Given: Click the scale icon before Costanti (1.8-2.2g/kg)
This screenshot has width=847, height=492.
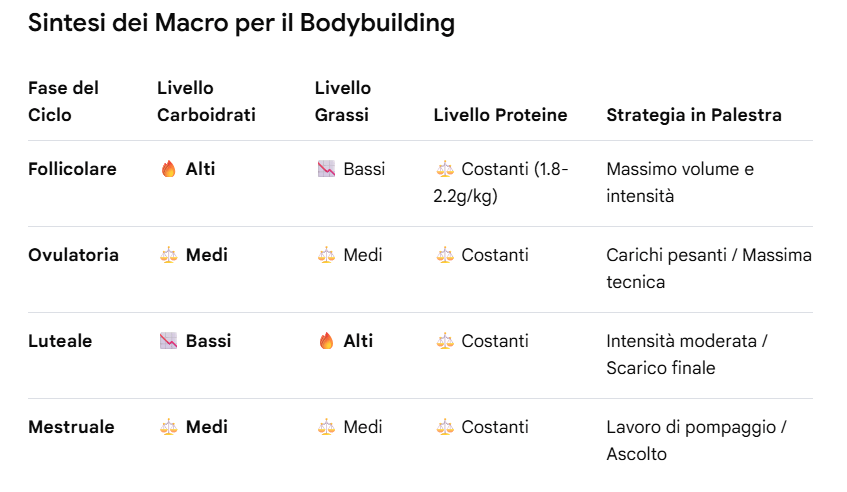Looking at the screenshot, I should point(445,169).
